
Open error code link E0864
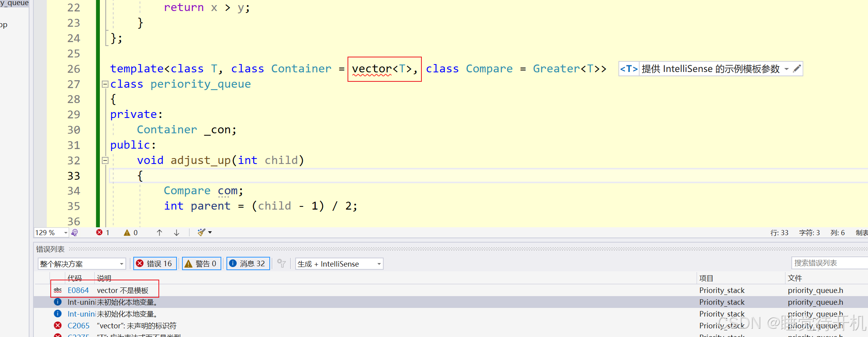pos(78,290)
